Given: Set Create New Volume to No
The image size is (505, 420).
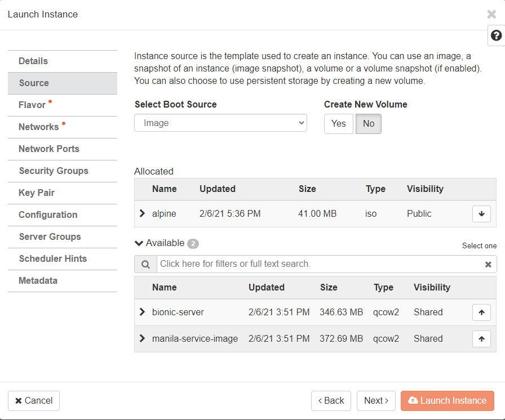Looking at the screenshot, I should (369, 124).
